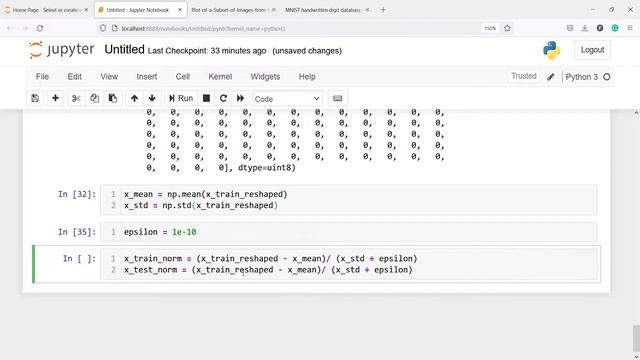640x360 pixels.
Task: Run the selected cell
Action: 181,98
